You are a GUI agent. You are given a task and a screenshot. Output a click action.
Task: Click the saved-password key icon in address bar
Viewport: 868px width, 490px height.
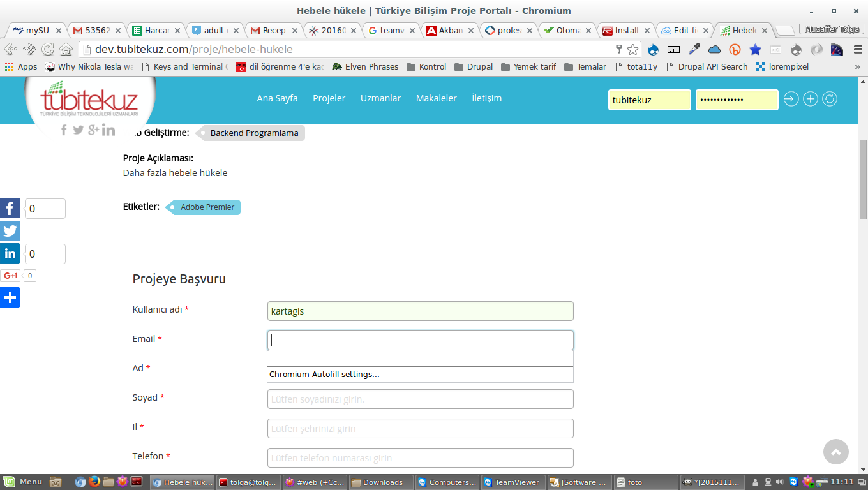(x=618, y=49)
